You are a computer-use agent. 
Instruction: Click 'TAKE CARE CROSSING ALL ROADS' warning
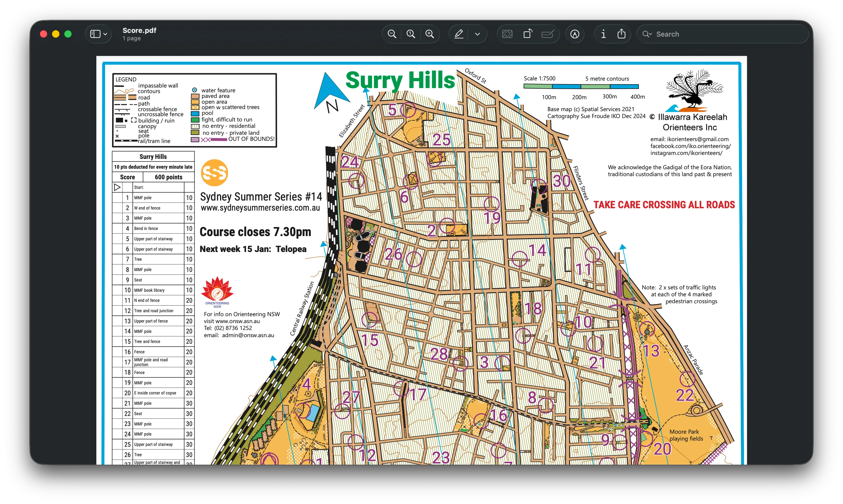[664, 205]
